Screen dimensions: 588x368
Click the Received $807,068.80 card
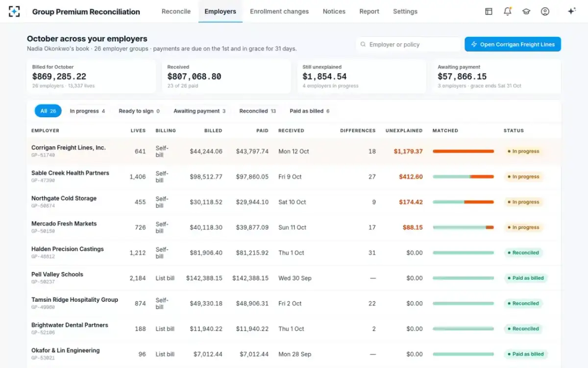click(226, 77)
